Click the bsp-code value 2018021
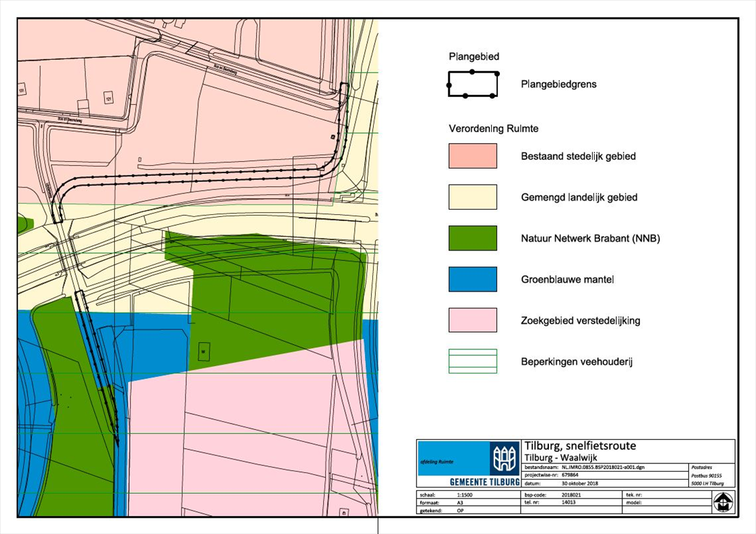This screenshot has width=756, height=534. point(571,495)
